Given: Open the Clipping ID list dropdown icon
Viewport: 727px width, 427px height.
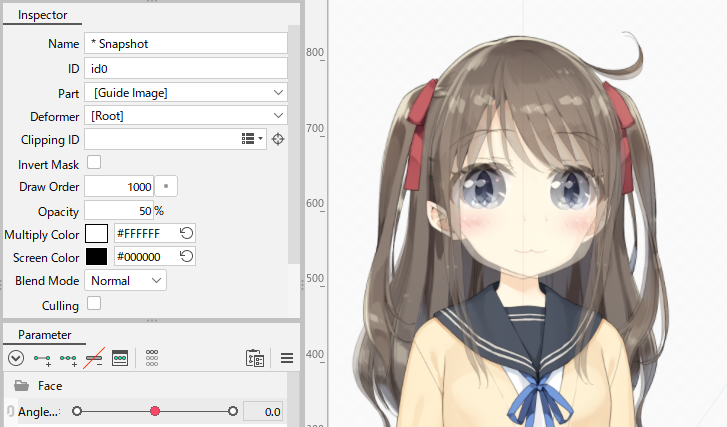Looking at the screenshot, I should coord(252,139).
